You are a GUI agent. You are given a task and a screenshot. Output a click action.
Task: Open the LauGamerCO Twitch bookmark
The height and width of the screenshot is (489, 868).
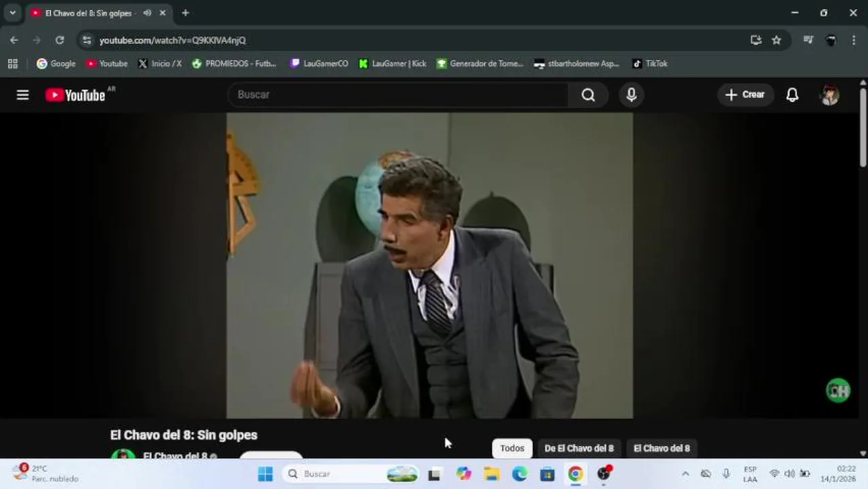[x=319, y=63]
